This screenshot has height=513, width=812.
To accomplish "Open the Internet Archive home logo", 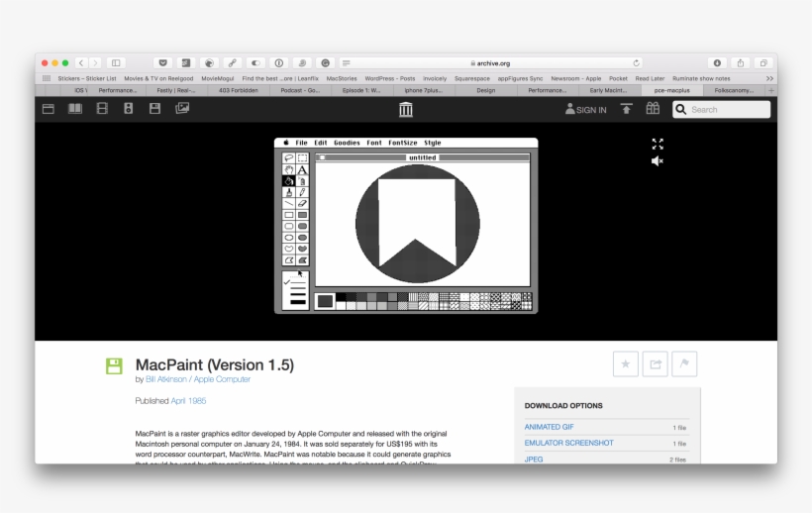I will [406, 109].
